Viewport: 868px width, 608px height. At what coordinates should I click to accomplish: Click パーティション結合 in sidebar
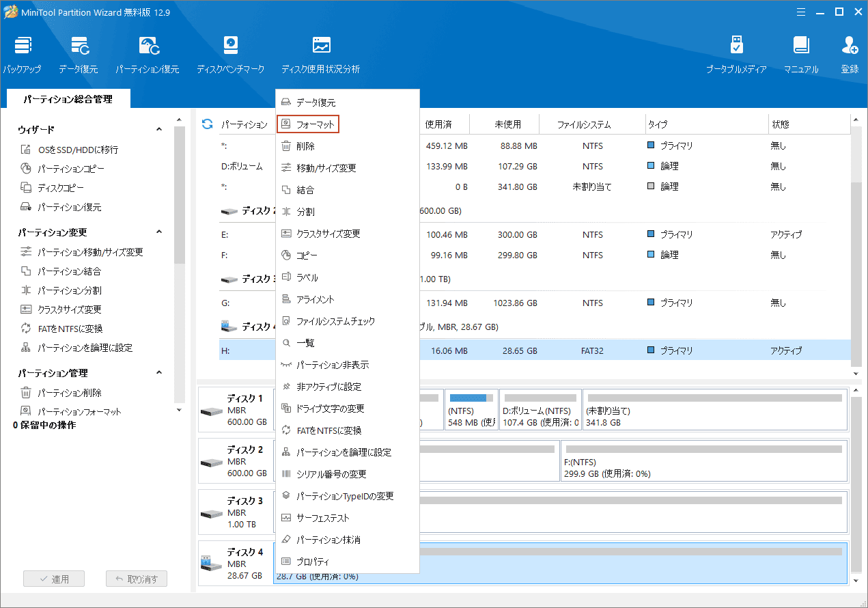(61, 271)
